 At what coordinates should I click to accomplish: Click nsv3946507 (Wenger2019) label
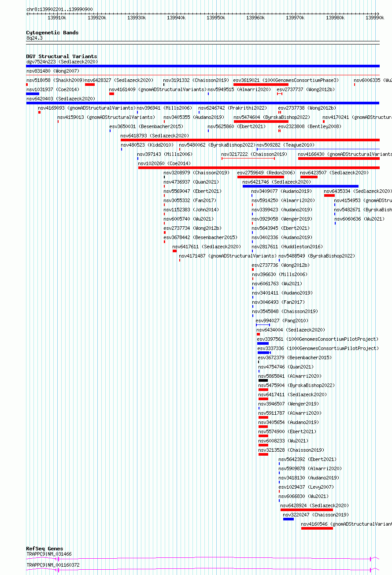coord(288,404)
